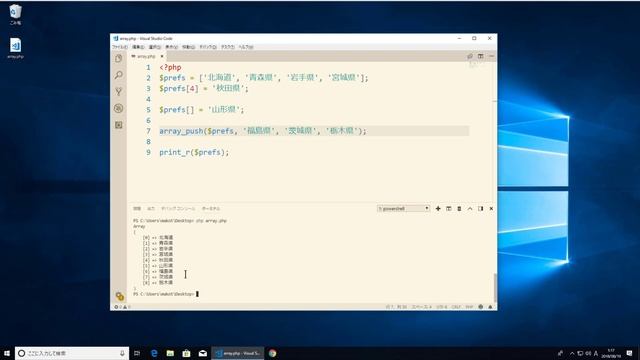
Task: Click the terminal panel scrollbar
Action: coord(495,287)
